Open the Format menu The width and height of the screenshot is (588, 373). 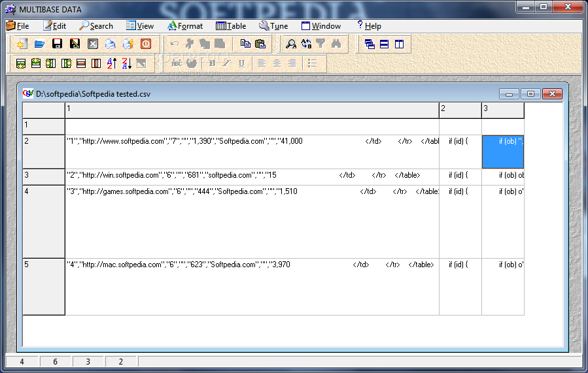click(185, 26)
